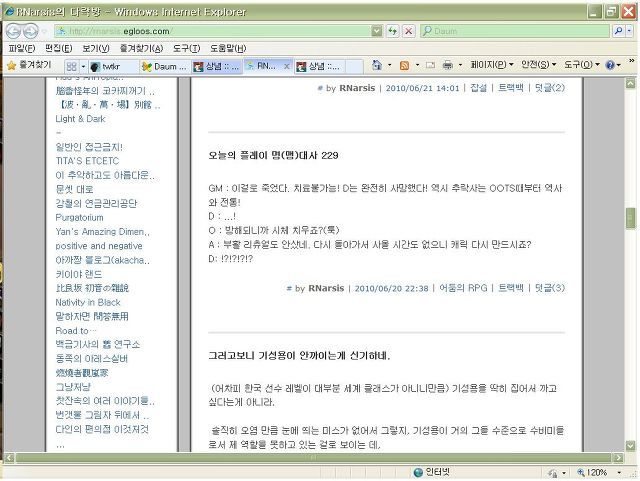
Task: Click the vertical scrollbar thumb
Action: [631, 219]
